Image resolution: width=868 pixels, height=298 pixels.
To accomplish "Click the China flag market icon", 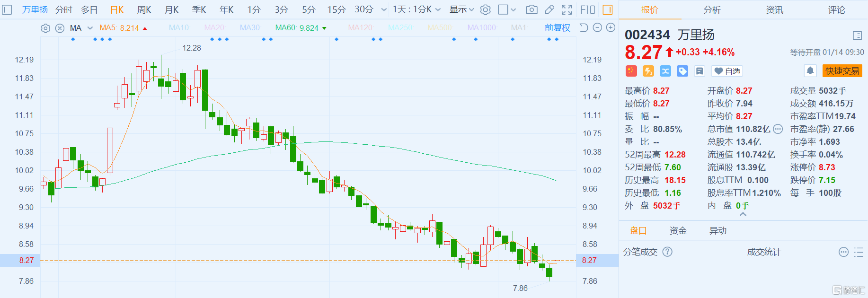I will (x=631, y=71).
